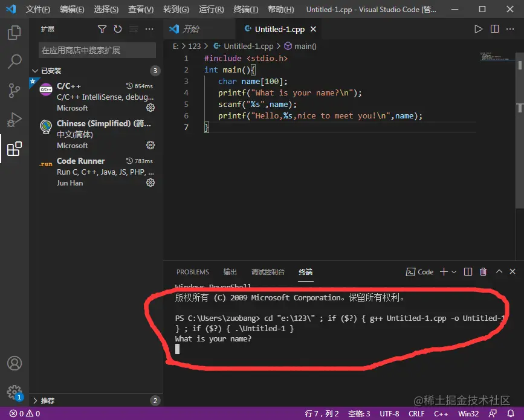Open the 查看(V) menu

pos(141,9)
